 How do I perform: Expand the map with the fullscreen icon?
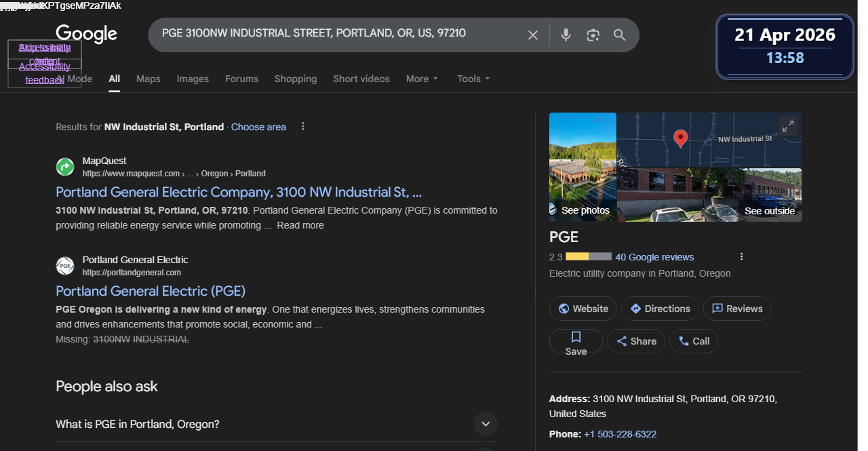pos(787,126)
